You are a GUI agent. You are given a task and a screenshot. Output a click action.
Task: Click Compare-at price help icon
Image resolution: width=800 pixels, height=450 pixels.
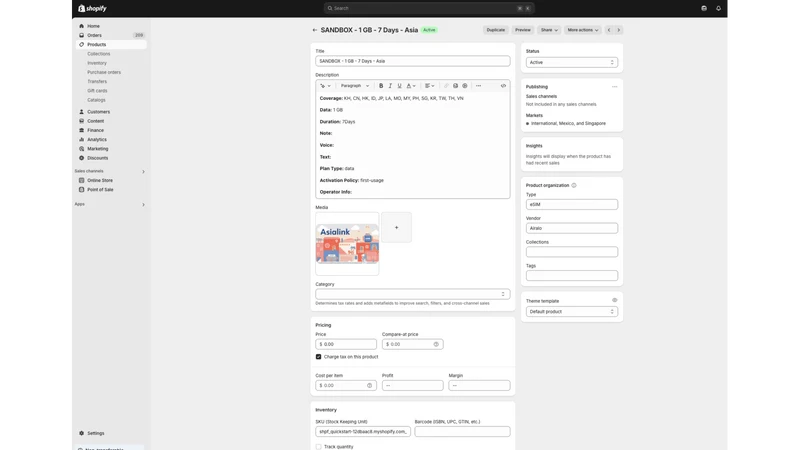(436, 344)
